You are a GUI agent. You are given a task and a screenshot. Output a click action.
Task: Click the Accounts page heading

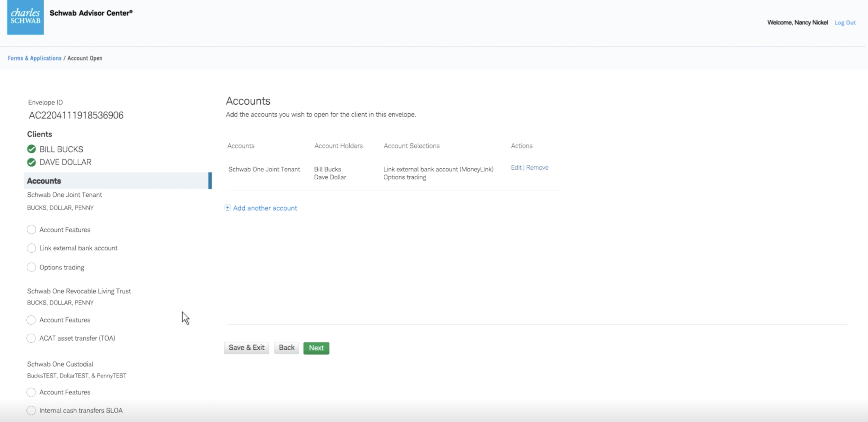pos(248,101)
